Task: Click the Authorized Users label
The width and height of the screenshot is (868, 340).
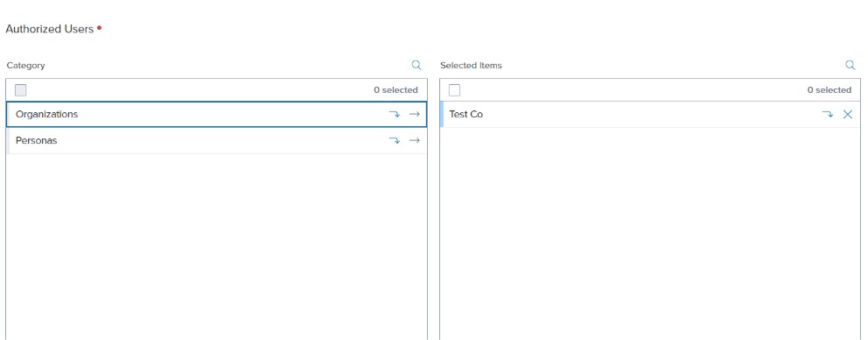Action: point(49,30)
